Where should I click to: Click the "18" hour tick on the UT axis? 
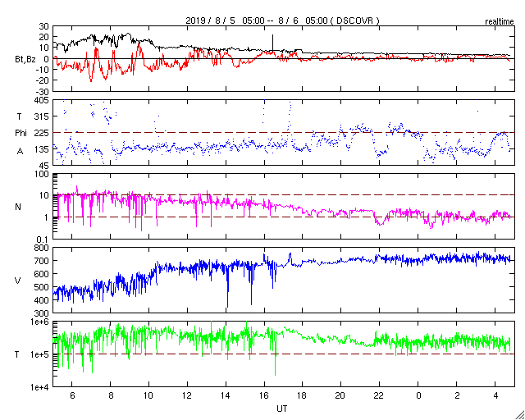point(303,395)
